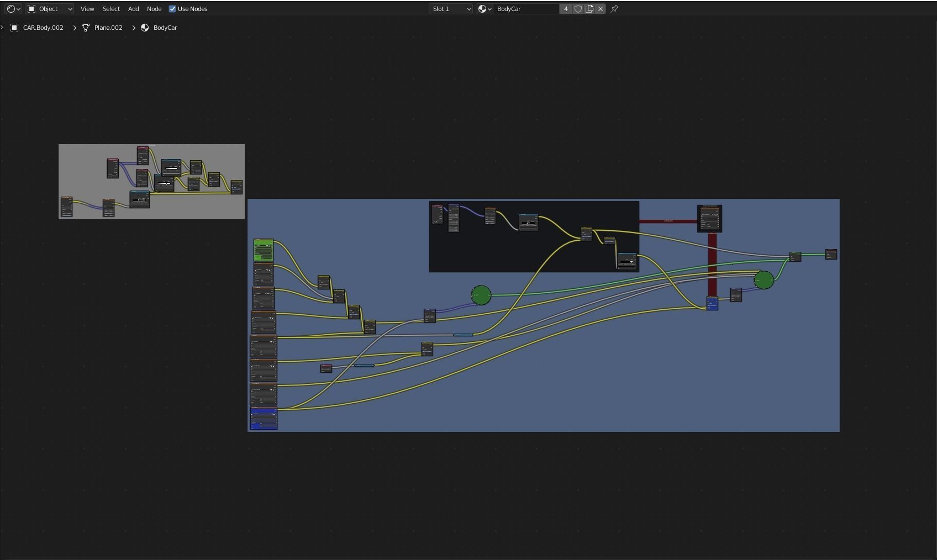This screenshot has width=937, height=560.
Task: Click the breadcrumb chevron before the BodyCar breadcrumb
Action: pos(134,28)
